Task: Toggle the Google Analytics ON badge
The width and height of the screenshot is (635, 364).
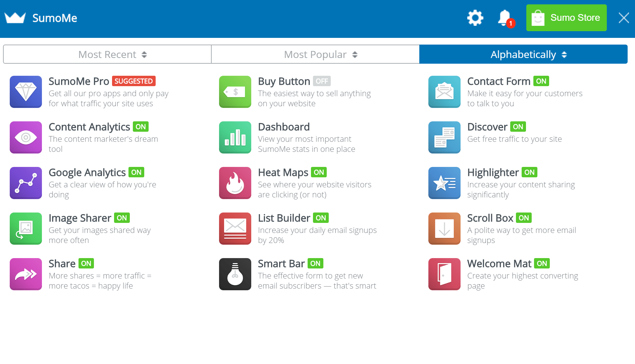Action: tap(136, 172)
